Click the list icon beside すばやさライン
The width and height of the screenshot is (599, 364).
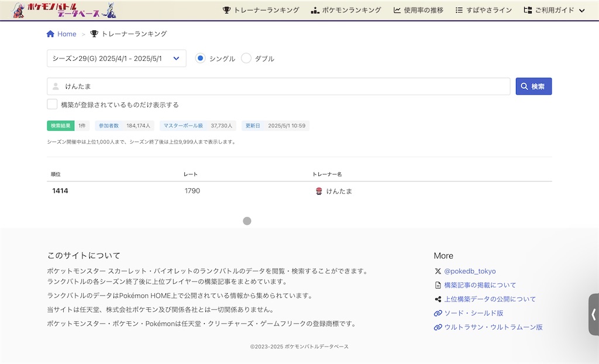click(x=459, y=11)
